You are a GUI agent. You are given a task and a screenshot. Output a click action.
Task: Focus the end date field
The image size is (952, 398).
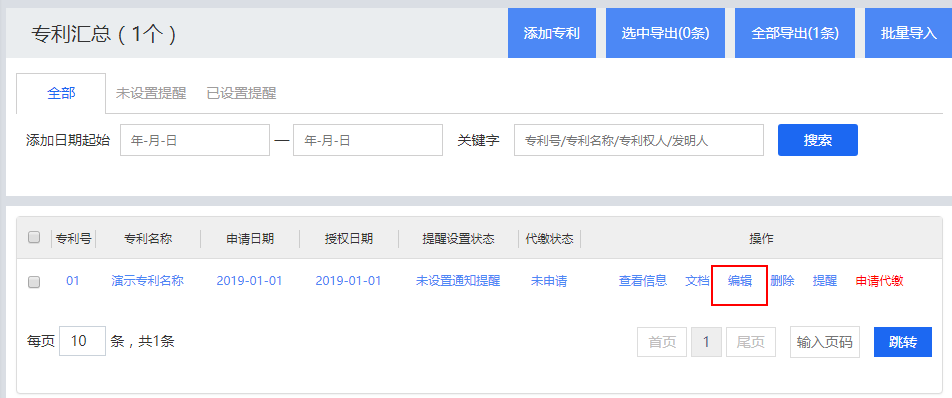coord(368,140)
